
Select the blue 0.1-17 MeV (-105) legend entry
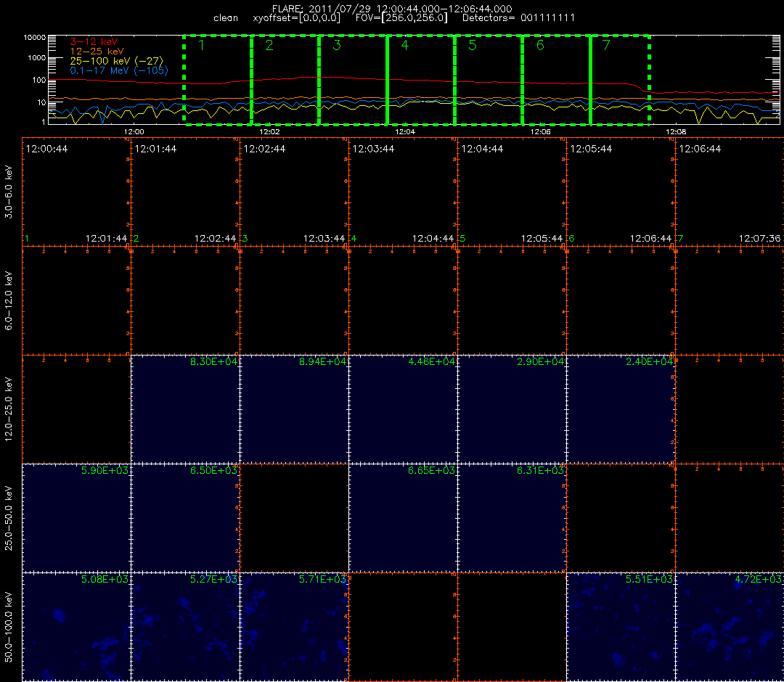click(x=119, y=70)
